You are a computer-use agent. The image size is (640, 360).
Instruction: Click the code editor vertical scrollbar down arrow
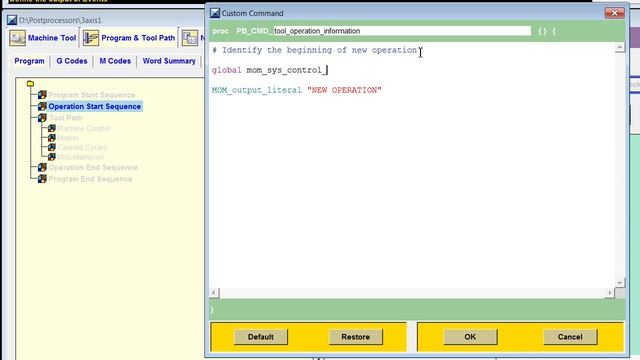pos(620,282)
